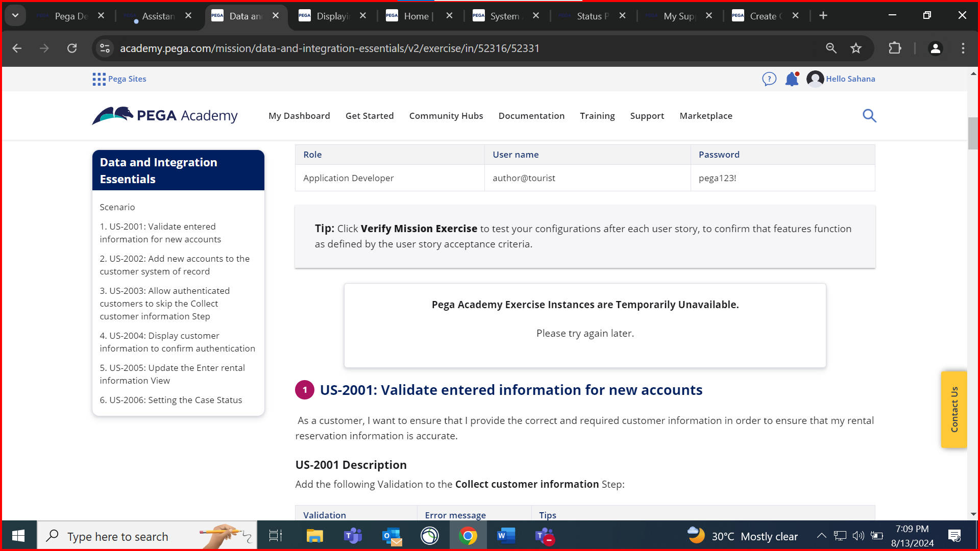Click the page vertical scrollbar thumb

(x=973, y=133)
